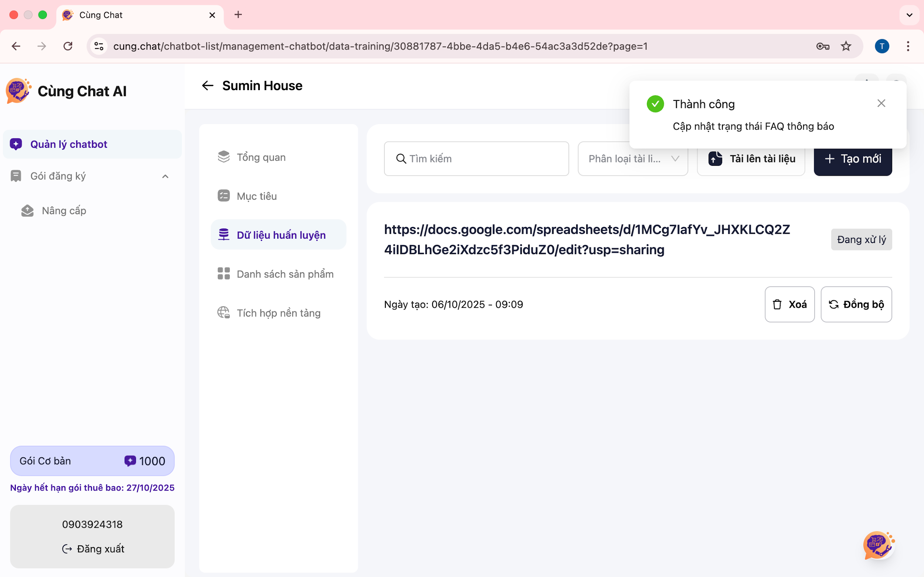Image resolution: width=924 pixels, height=577 pixels.
Task: Focus the Tìm kiếm search field
Action: click(485, 159)
